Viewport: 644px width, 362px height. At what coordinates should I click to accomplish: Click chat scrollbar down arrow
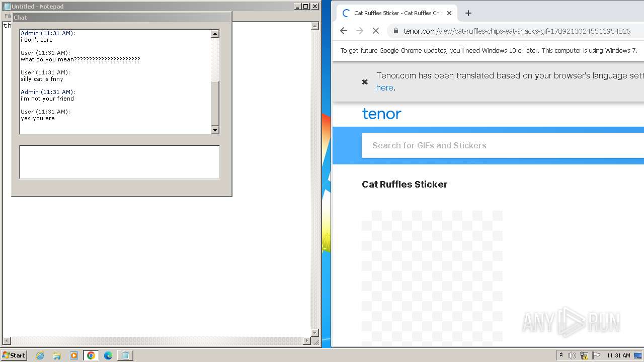(x=215, y=130)
